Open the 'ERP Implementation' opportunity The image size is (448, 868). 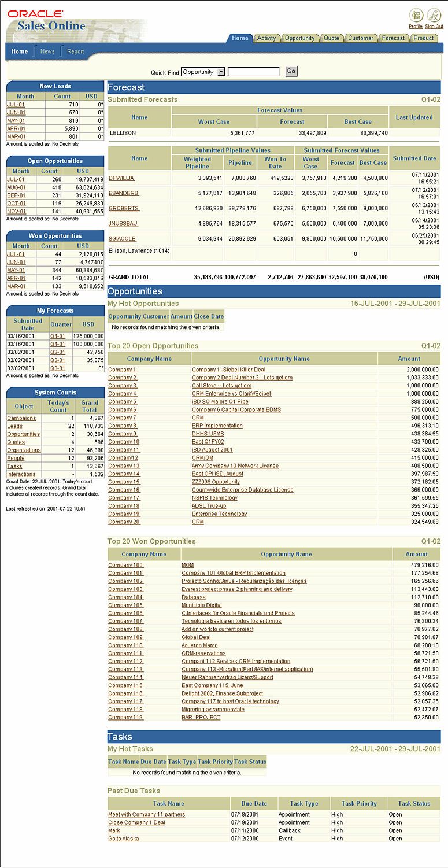[217, 426]
